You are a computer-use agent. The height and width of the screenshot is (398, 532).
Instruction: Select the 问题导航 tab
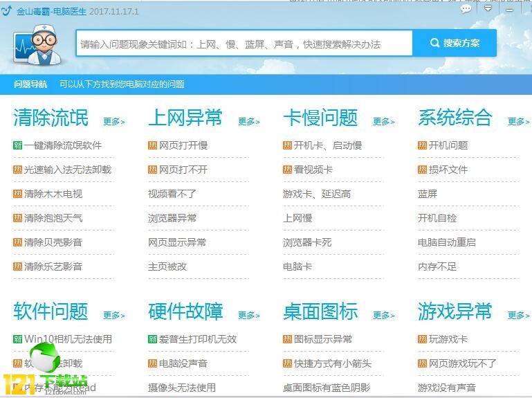pyautogui.click(x=30, y=84)
